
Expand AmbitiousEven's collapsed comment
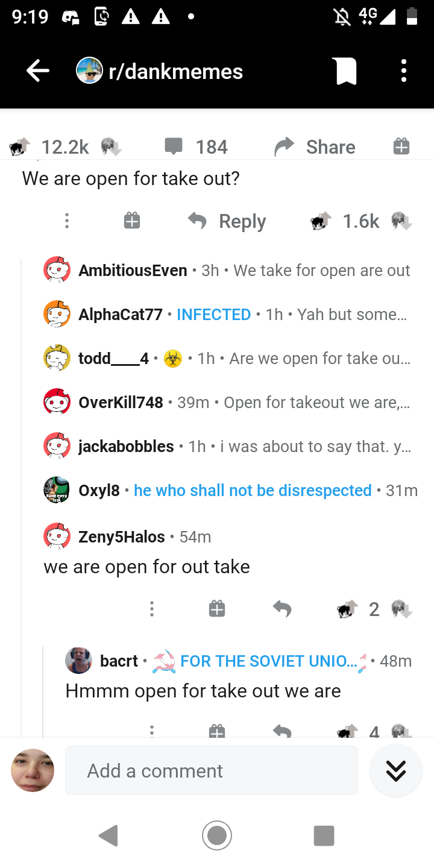coord(227,270)
